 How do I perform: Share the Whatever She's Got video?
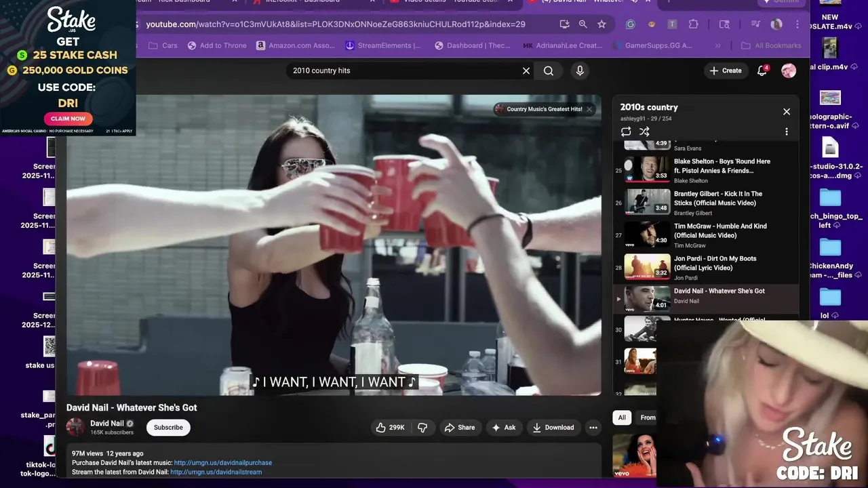click(460, 428)
